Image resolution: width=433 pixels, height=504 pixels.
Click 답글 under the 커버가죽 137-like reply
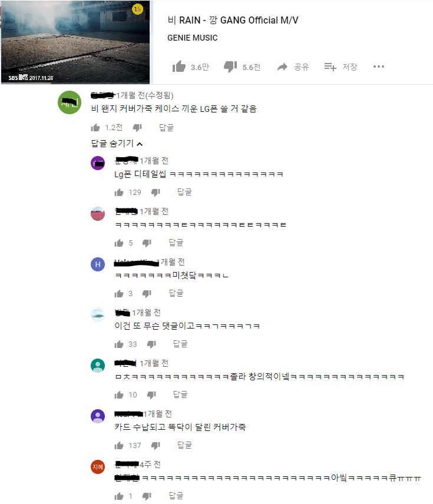point(184,445)
